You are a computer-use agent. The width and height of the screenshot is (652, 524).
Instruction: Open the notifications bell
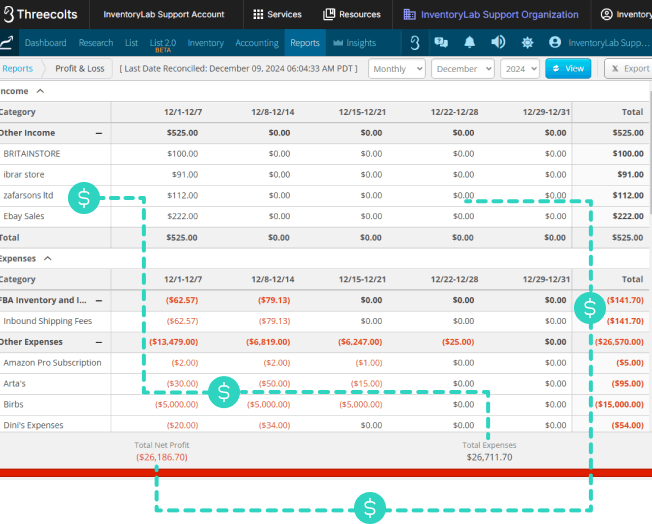(x=469, y=42)
